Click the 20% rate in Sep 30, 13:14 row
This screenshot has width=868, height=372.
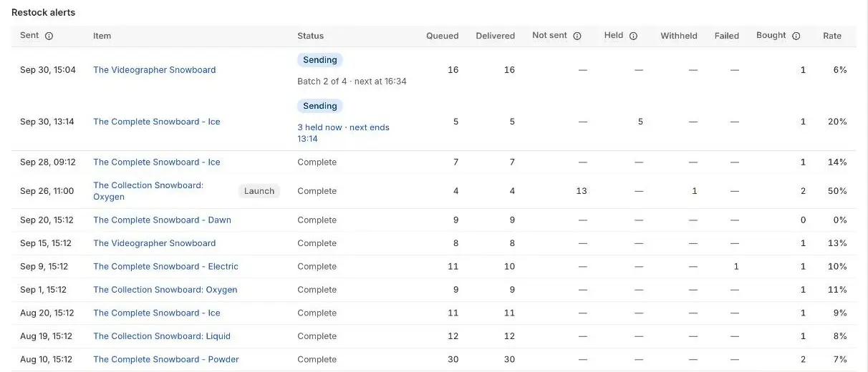click(837, 122)
